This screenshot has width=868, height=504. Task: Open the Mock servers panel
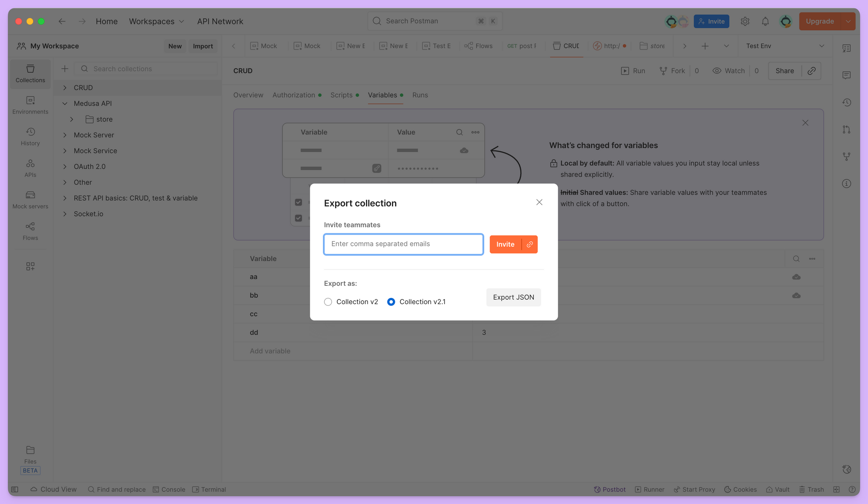click(x=30, y=200)
